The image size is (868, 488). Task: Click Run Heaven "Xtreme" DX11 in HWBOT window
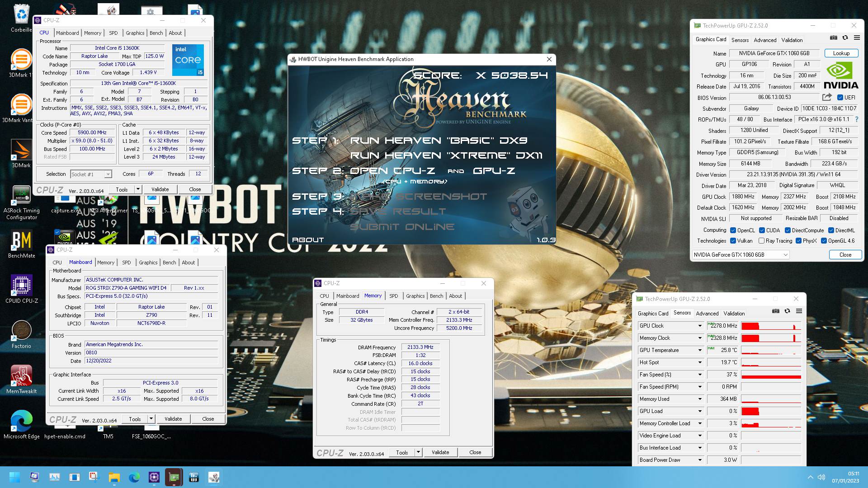446,155
